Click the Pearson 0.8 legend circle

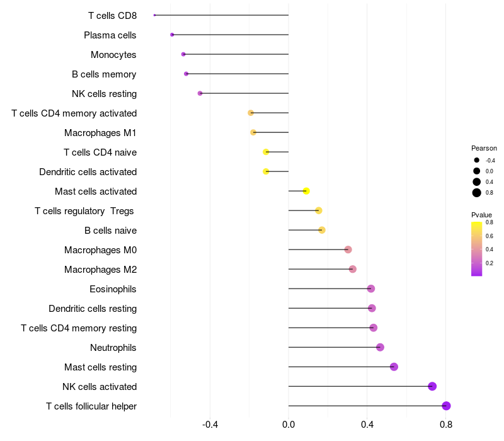coord(477,193)
